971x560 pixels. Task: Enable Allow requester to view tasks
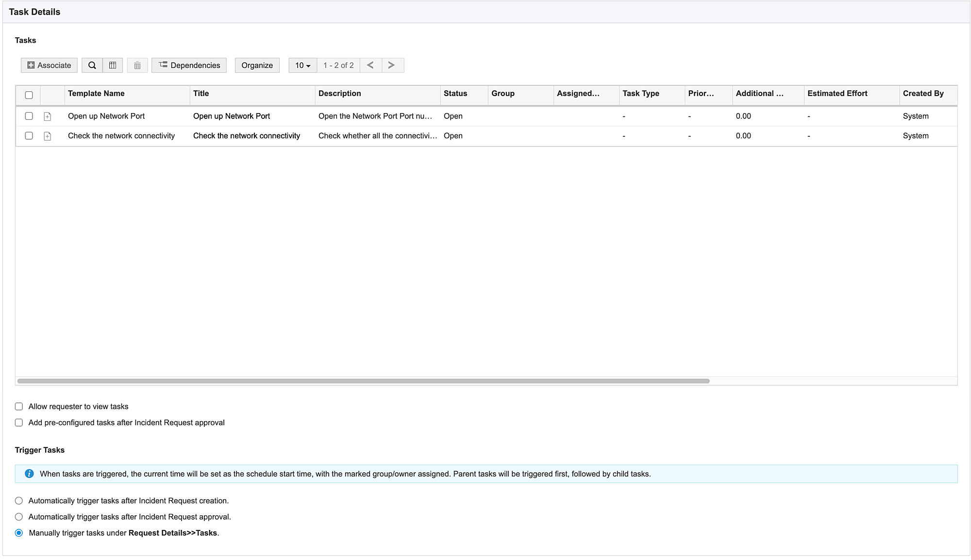click(x=19, y=407)
